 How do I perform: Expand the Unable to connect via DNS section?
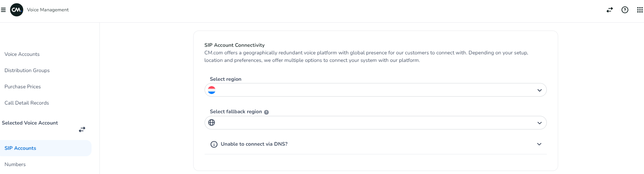[x=539, y=144]
